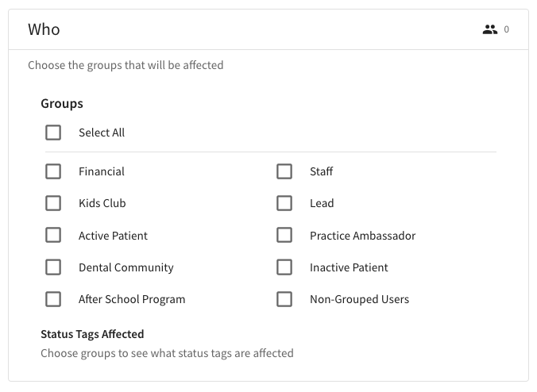Click the Kids Club label
Screen dimensions: 537x392
(x=102, y=203)
